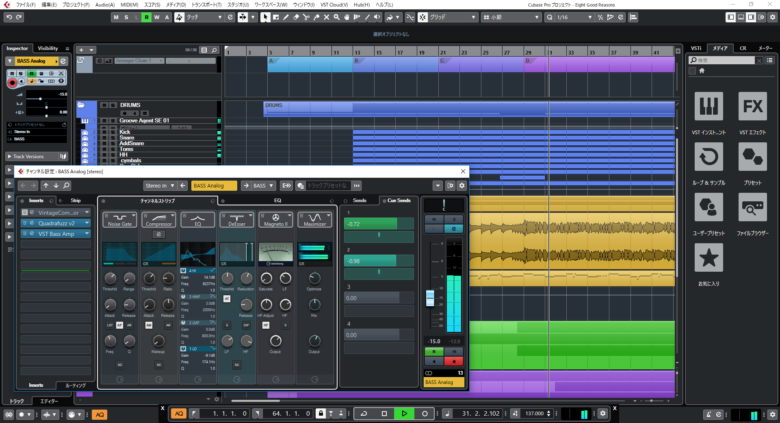Open setup gear in top-right toolbar

click(772, 17)
